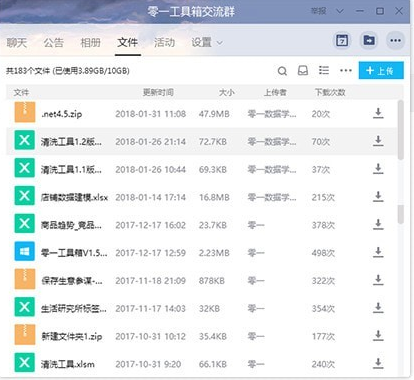Download the .net4.5.zip file
Screen dimensions: 414x380
[378, 113]
